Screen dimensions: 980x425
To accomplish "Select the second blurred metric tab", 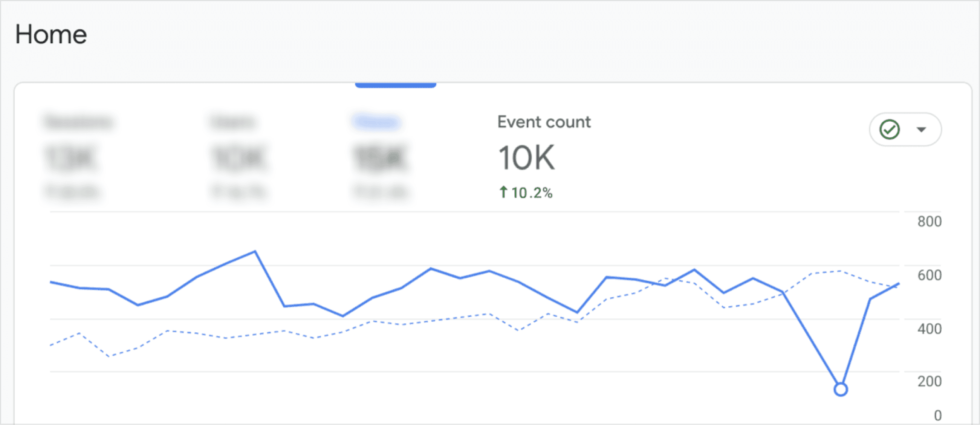I will click(232, 122).
